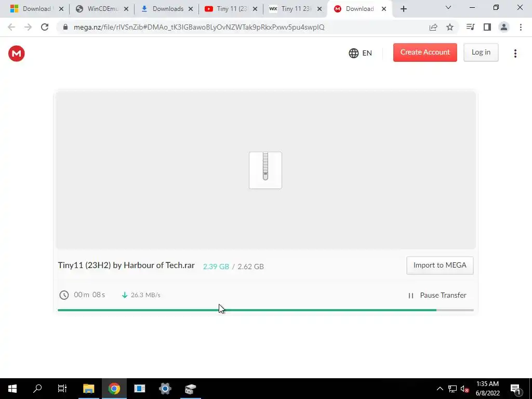Click the download progress bar

pos(265,310)
